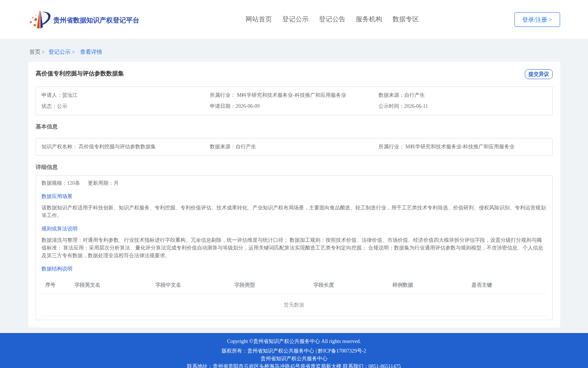The image size is (588, 368).
Task: Open the 数据专区 navigation item
Action: pos(406,19)
